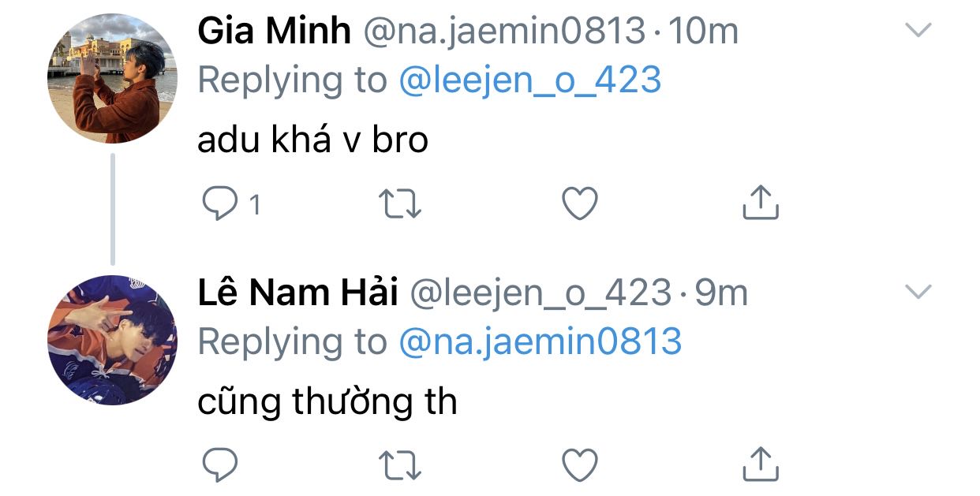980x496 pixels.
Task: Open options chevron on Gia Minh's tweet
Action: click(x=918, y=31)
